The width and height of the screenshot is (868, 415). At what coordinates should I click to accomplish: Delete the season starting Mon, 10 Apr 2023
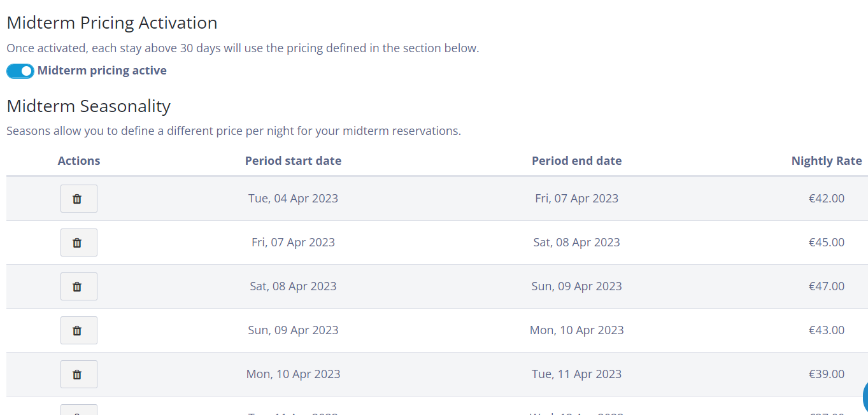pos(79,374)
